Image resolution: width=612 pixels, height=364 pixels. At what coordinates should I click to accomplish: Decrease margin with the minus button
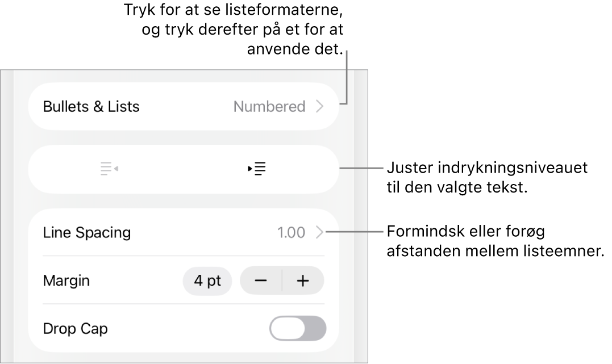[x=261, y=281]
